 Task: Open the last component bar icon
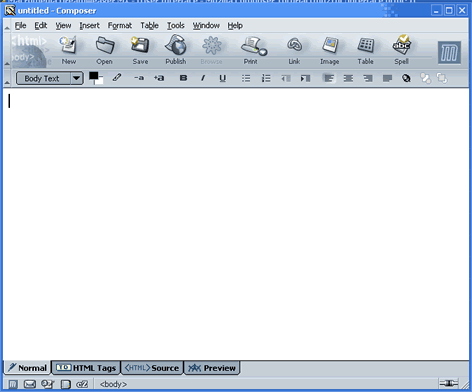(82, 384)
